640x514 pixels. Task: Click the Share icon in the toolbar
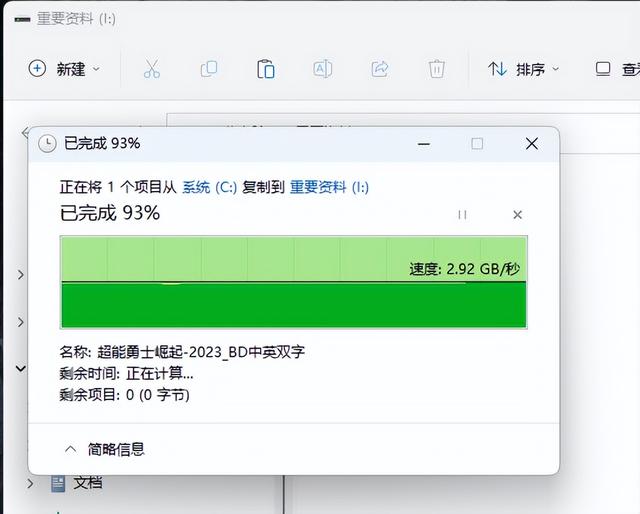tap(380, 69)
